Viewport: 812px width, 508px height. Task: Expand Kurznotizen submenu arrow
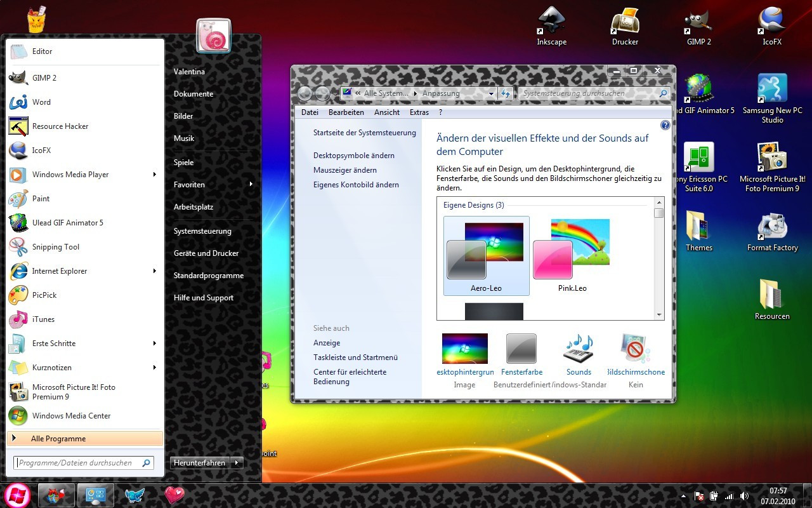[154, 367]
